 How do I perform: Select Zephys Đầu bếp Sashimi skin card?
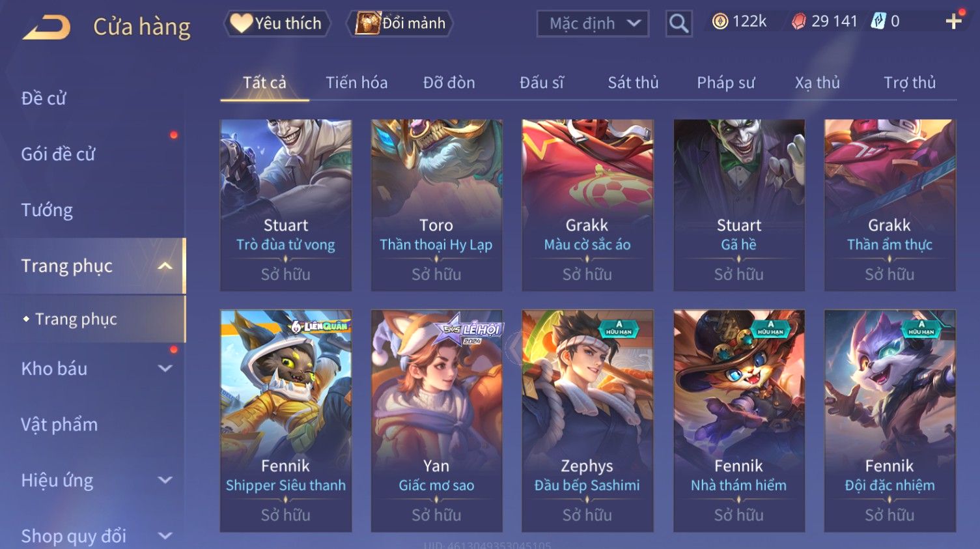[x=587, y=421]
